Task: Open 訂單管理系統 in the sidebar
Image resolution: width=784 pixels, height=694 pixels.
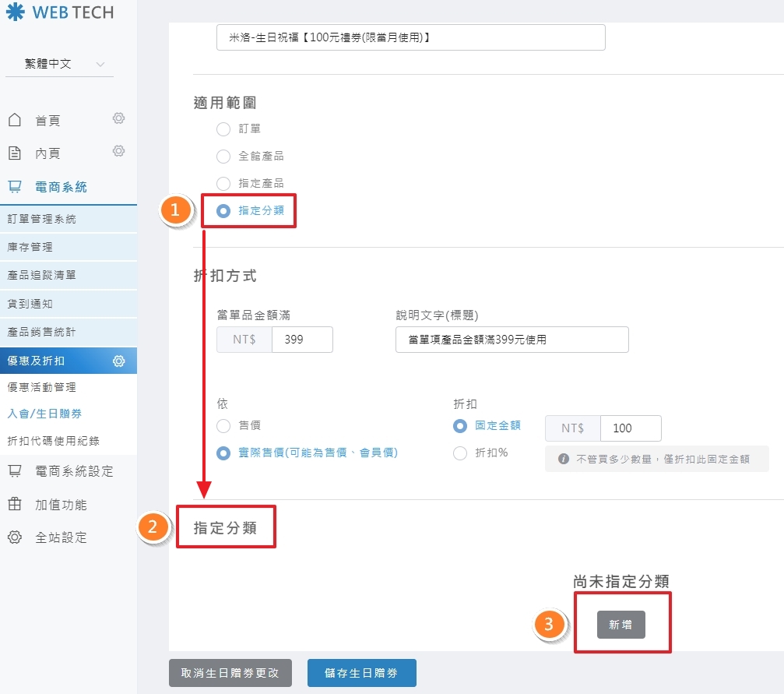Action: (42, 219)
